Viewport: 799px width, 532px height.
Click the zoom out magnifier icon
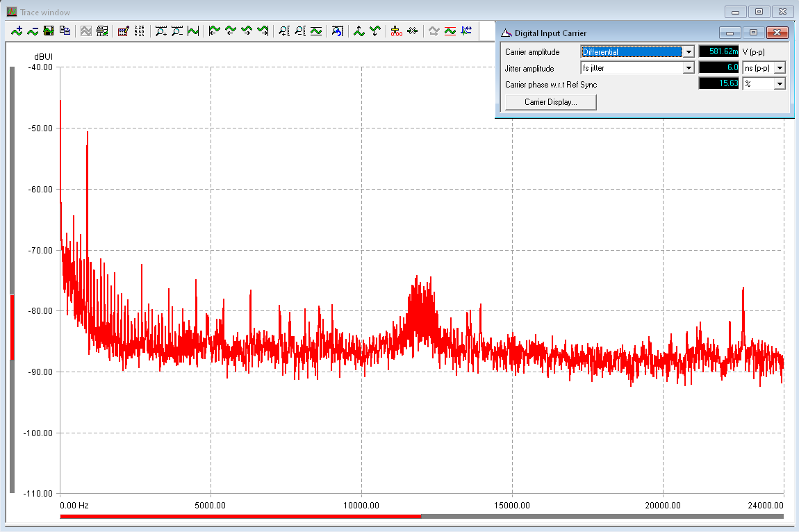[x=177, y=31]
